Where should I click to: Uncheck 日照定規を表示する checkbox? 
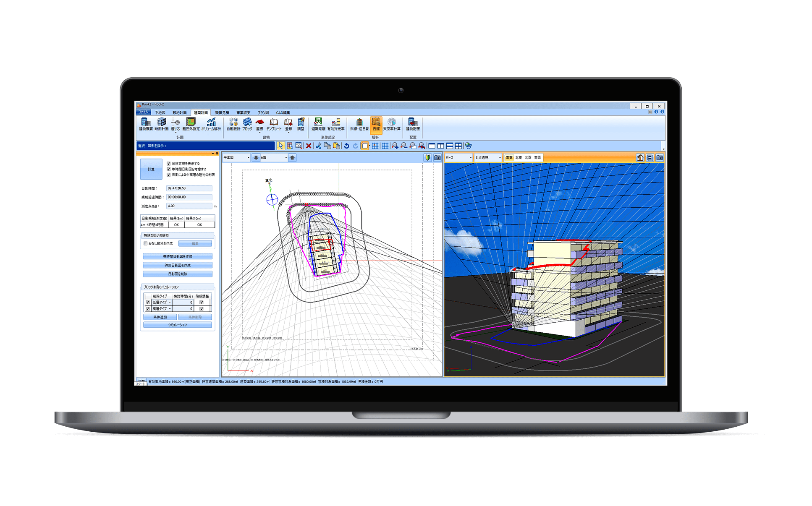169,164
